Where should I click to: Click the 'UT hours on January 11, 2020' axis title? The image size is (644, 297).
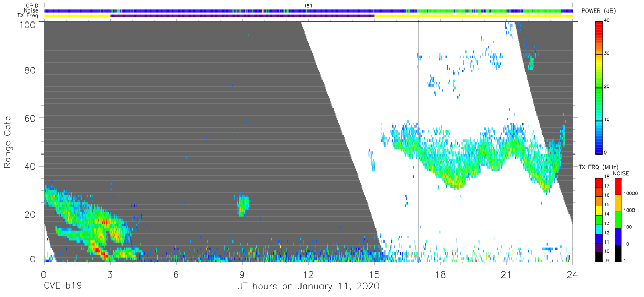[308, 287]
